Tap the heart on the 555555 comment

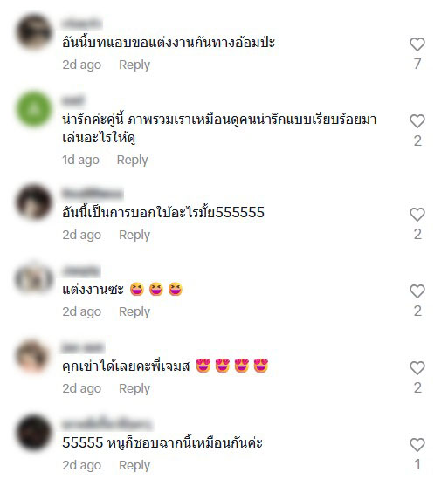point(417,215)
